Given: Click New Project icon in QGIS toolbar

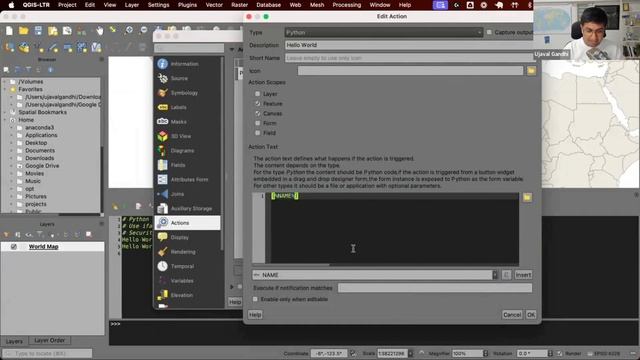Looking at the screenshot, I should (x=9, y=31).
